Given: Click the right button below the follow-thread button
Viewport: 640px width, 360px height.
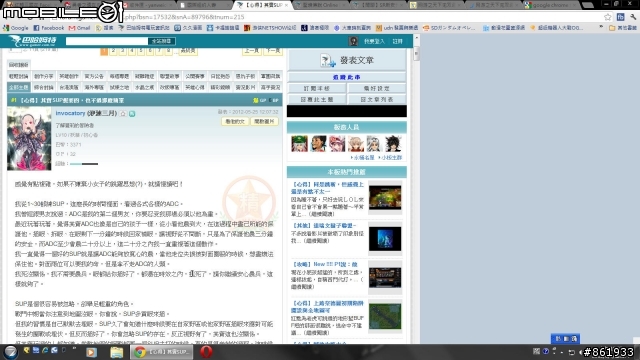Looking at the screenshot, I should point(376,88).
